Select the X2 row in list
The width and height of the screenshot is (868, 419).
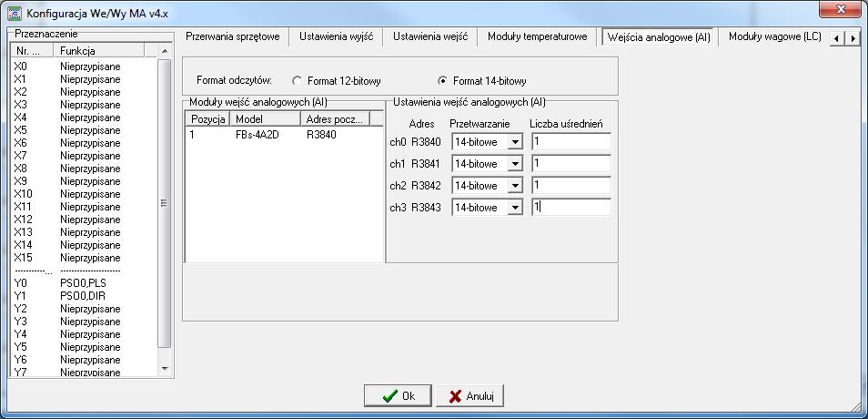click(x=84, y=92)
